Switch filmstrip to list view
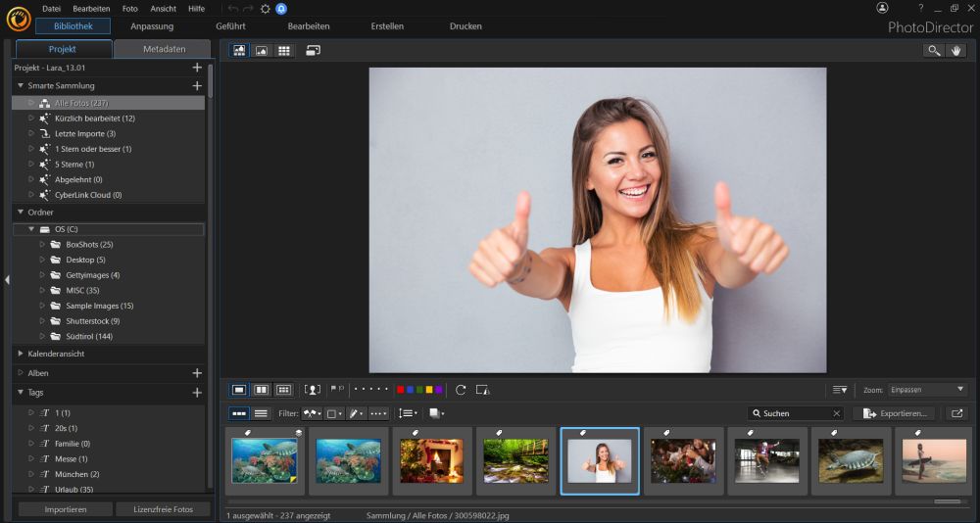The image size is (980, 523). point(261,414)
